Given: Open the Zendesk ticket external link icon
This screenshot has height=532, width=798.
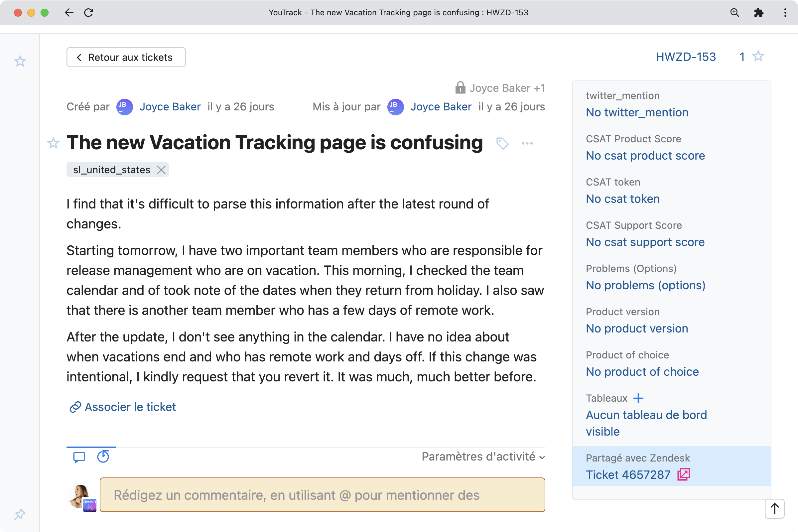Looking at the screenshot, I should pos(683,474).
